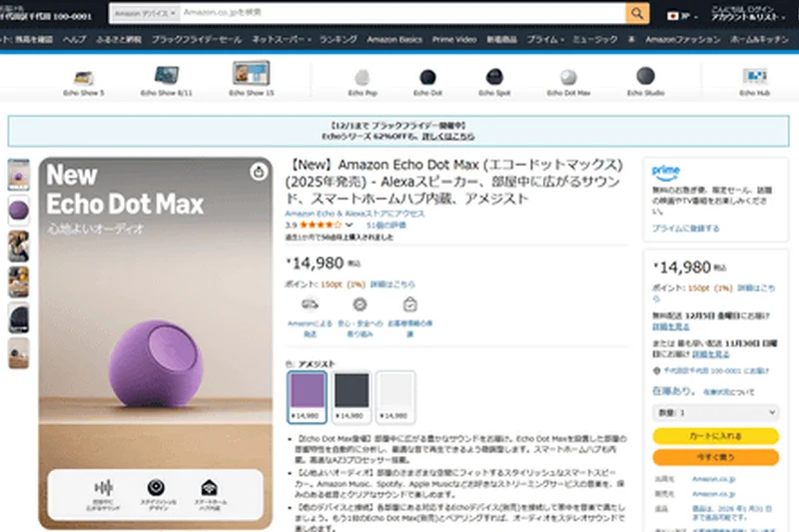Screen dimensions: 799x532
Task: Open the Amazon Basics nav item
Action: pos(395,39)
